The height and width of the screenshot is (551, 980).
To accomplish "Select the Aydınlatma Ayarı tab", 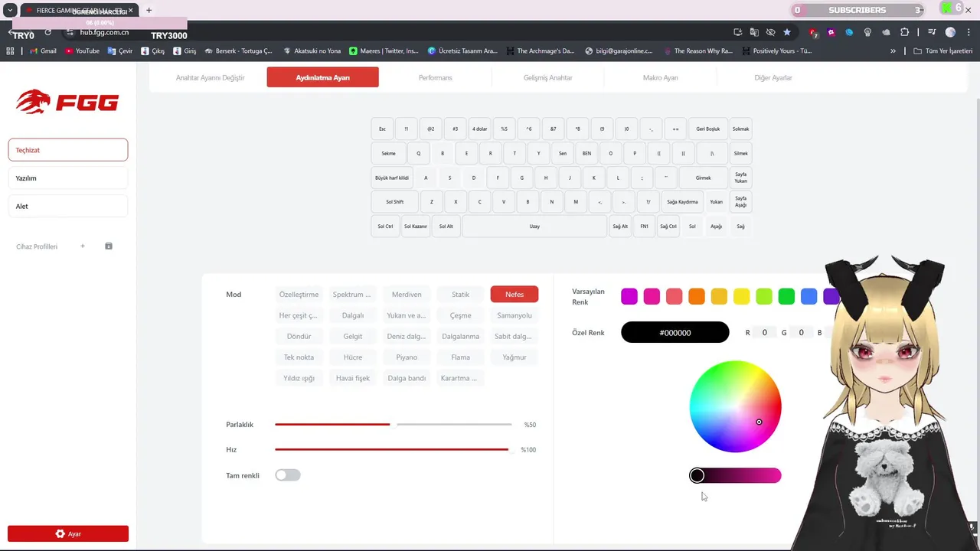I will click(x=322, y=77).
